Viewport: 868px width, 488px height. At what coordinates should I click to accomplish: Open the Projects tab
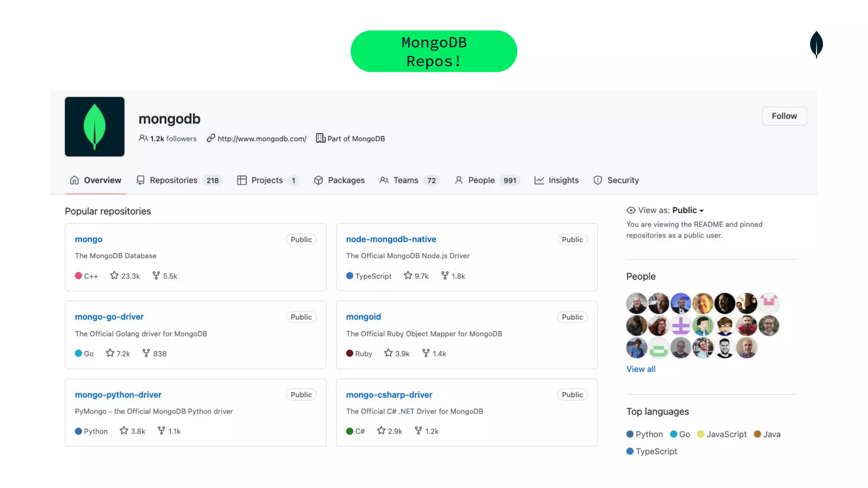tap(268, 180)
